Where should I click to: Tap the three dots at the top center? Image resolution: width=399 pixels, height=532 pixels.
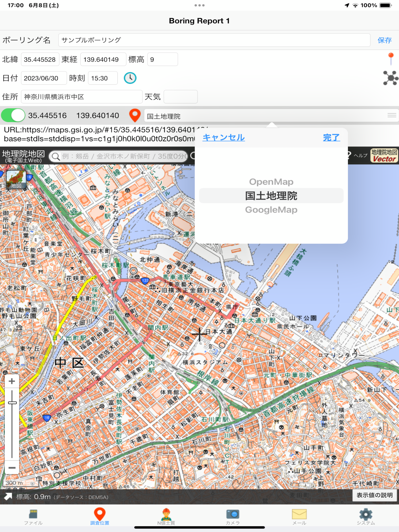(x=199, y=5)
